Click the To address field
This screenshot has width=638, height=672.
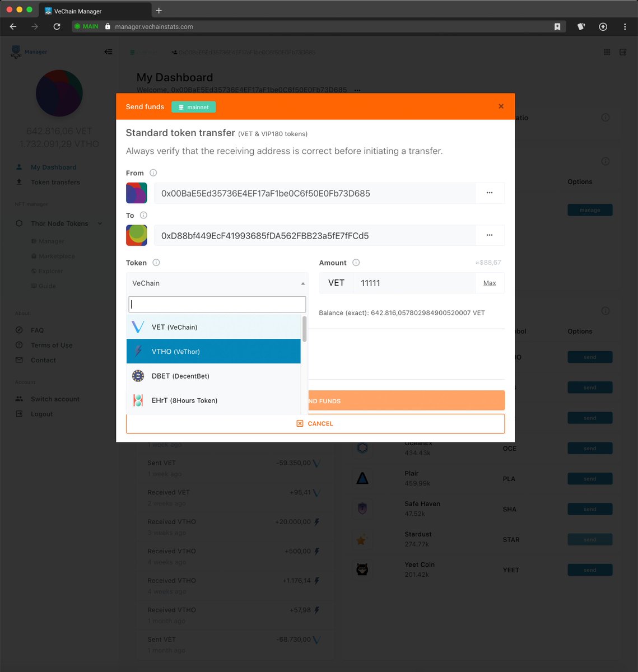[x=315, y=236]
